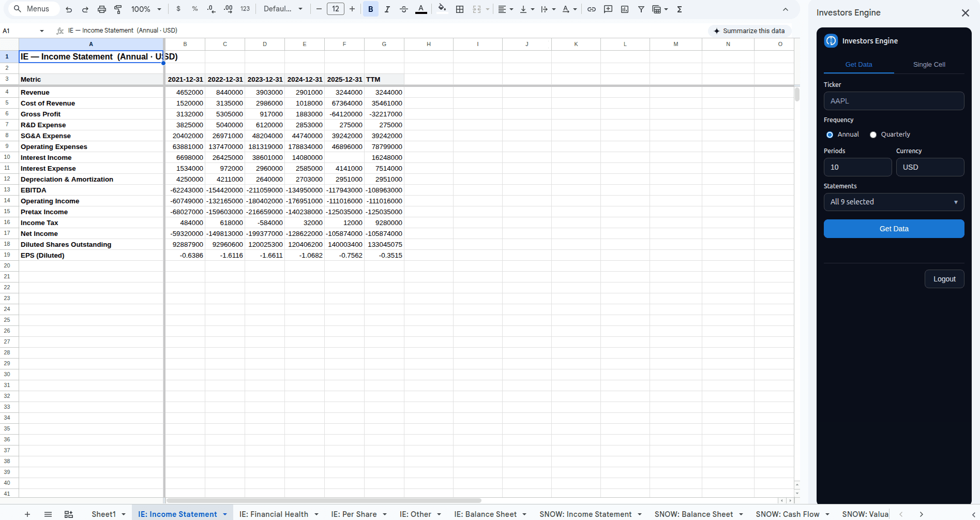This screenshot has height=520, width=980.
Task: Switch to the Single Cell tab
Action: [x=929, y=65]
